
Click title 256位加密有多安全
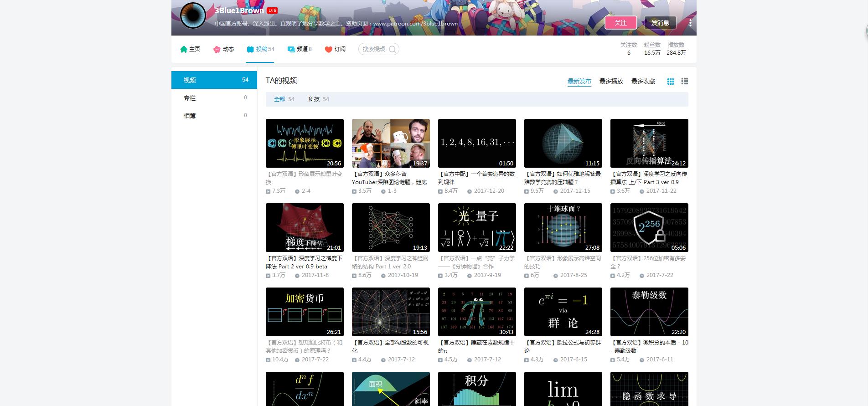[649, 262]
